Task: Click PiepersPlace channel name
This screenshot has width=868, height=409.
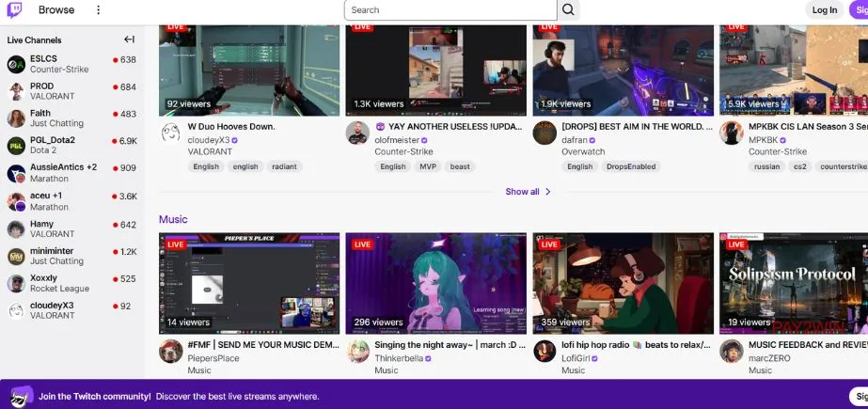Action: [x=213, y=358]
